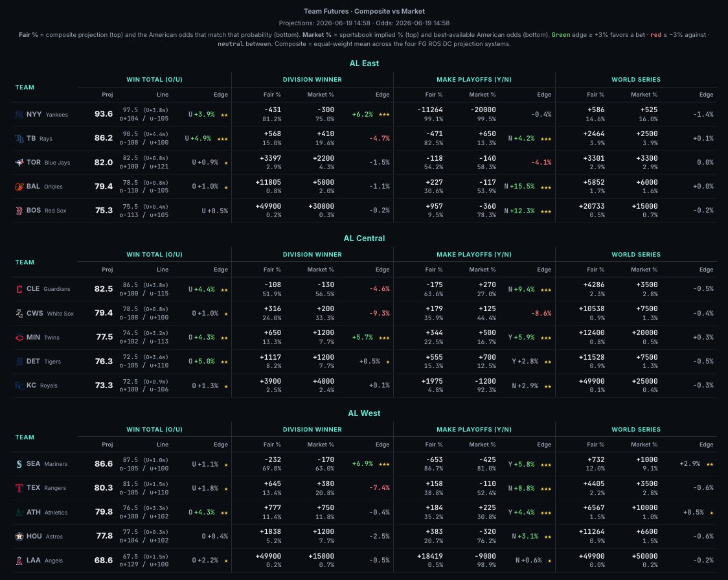The image size is (728, 580).
Task: Click the star rating on Orioles playoffs edge
Action: click(x=546, y=187)
